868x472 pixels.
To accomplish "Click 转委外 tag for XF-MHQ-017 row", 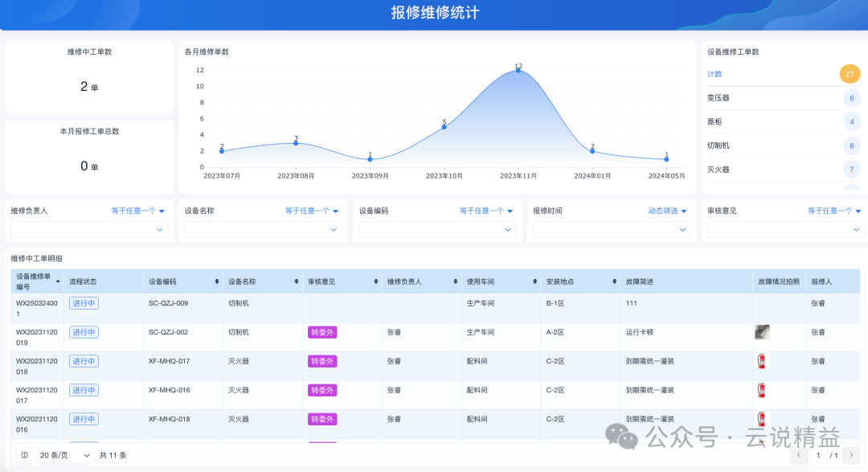I will (x=322, y=361).
